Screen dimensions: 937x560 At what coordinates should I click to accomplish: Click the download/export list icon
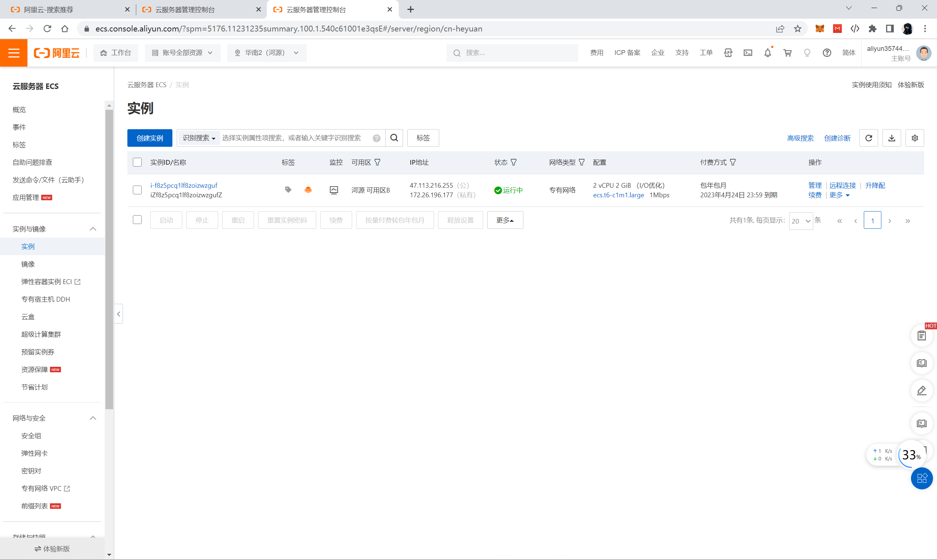(891, 138)
